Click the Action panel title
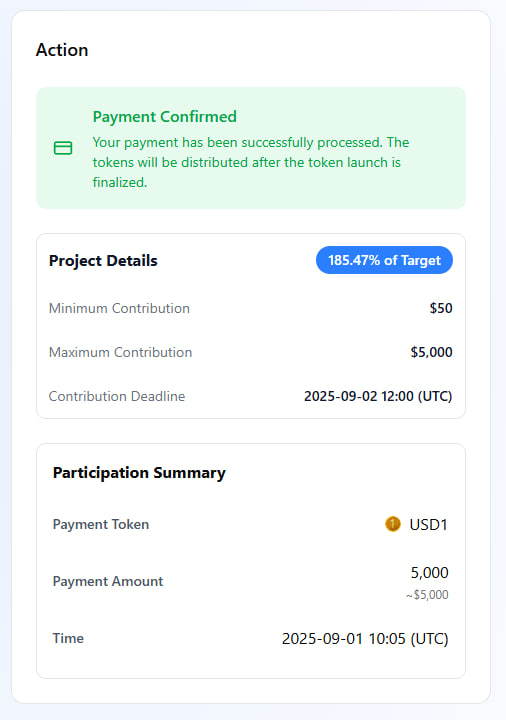 coord(62,50)
